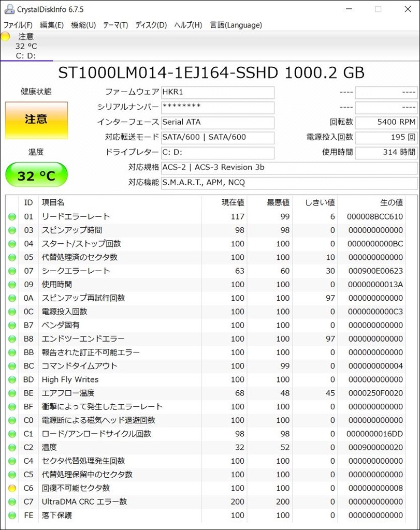Open the 編集(E) menu
Viewport: 420px width, 530px height.
51,25
